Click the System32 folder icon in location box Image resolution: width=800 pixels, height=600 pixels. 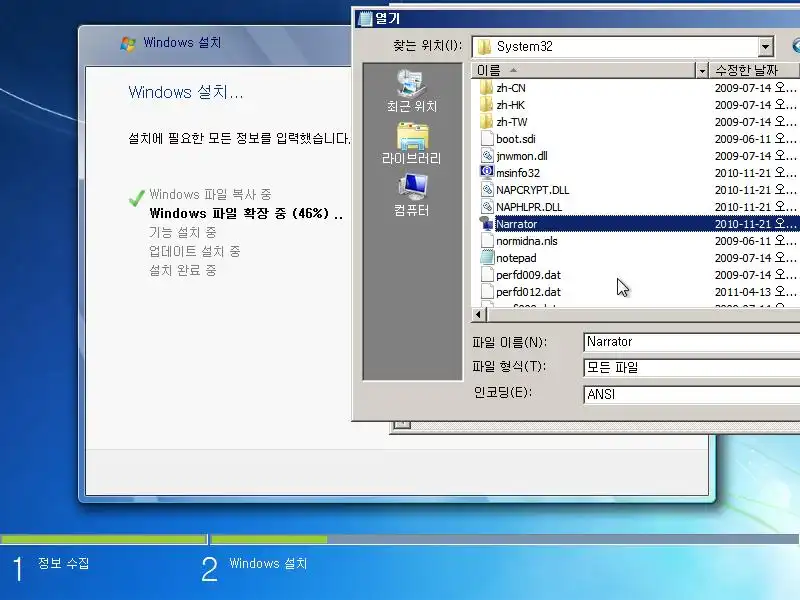484,46
